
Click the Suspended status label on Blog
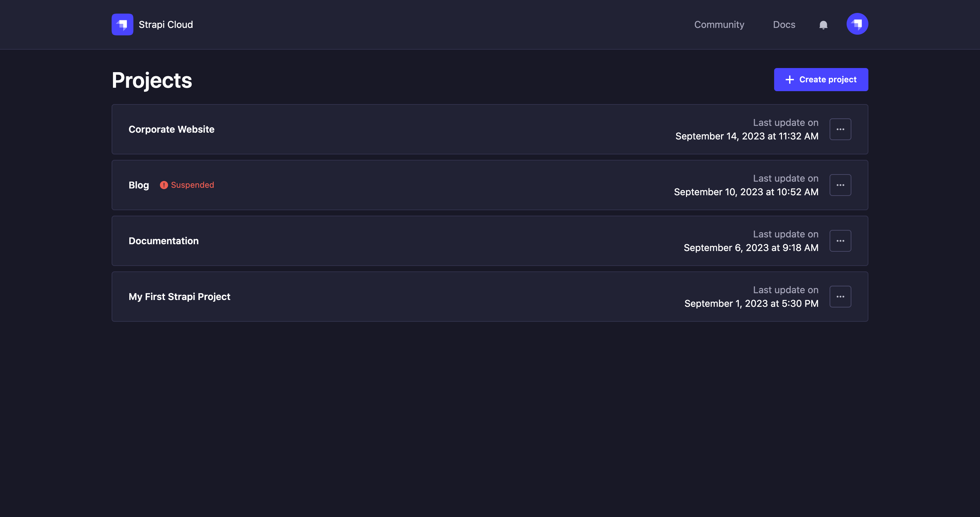(193, 185)
